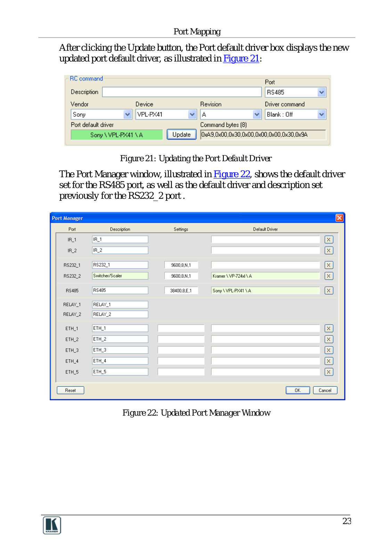Follow the Figure 21 link
Screen dimensions: 392x556
point(241,58)
